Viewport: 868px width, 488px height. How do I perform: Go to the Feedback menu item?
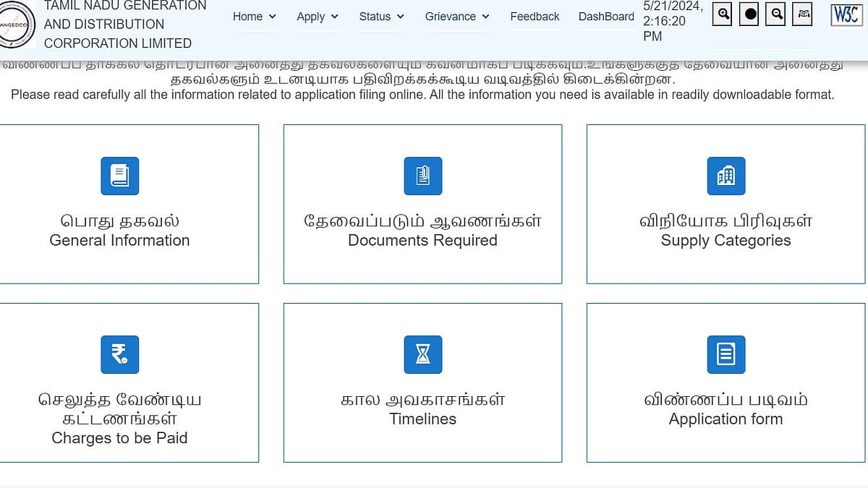click(535, 16)
